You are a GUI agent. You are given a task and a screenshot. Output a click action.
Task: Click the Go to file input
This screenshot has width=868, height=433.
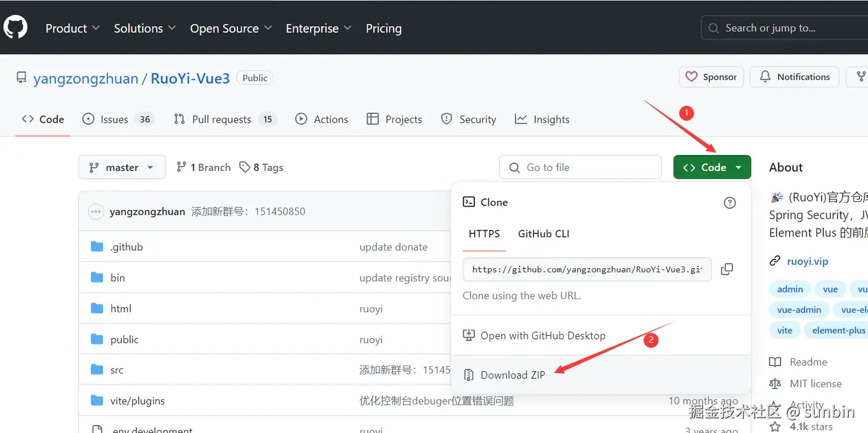pos(580,167)
